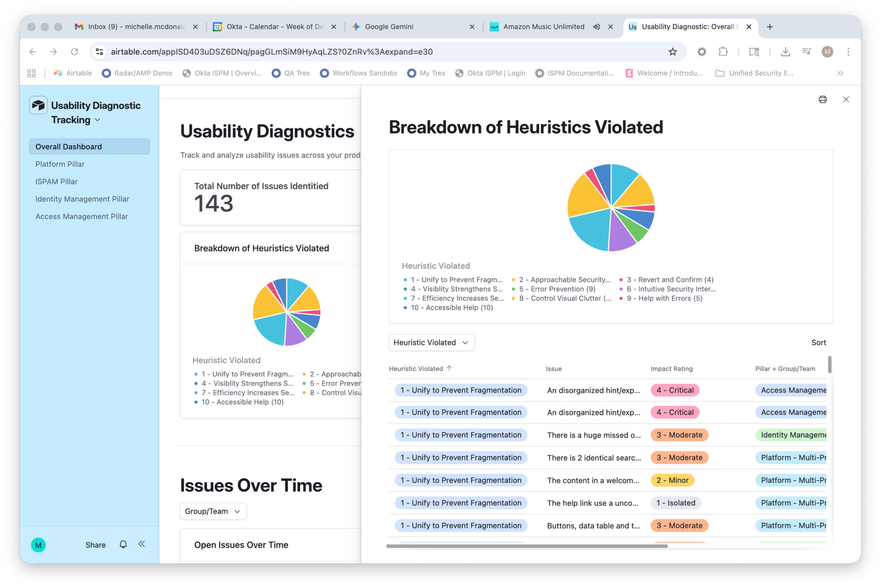This screenshot has width=881, height=588.
Task: Click the Share button
Action: tap(95, 545)
